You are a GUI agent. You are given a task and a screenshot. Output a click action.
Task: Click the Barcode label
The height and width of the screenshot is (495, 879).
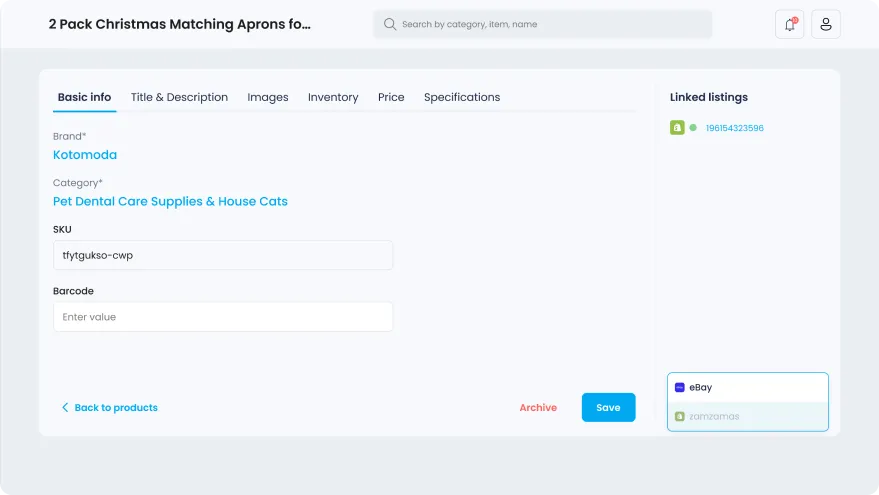[73, 291]
